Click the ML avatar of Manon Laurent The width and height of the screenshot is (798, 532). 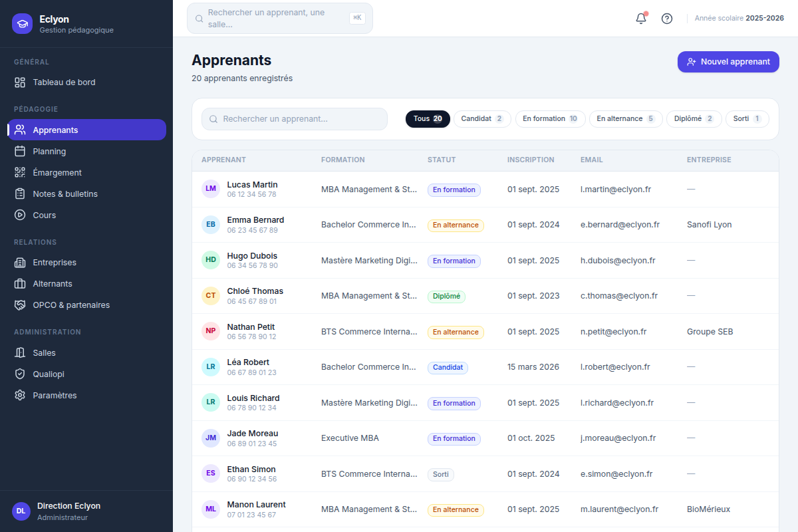click(x=211, y=509)
